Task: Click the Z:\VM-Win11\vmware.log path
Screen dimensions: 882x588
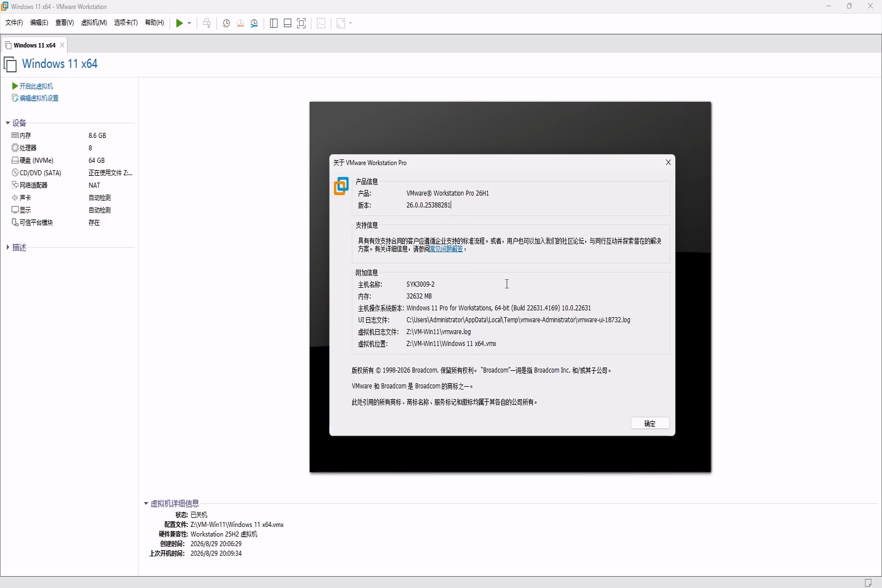Action: 439,332
